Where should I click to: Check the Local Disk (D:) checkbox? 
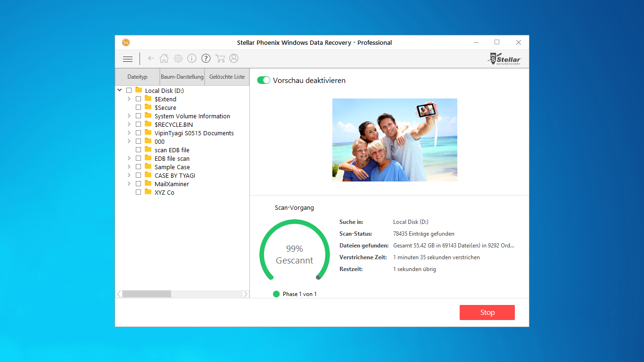tap(129, 90)
